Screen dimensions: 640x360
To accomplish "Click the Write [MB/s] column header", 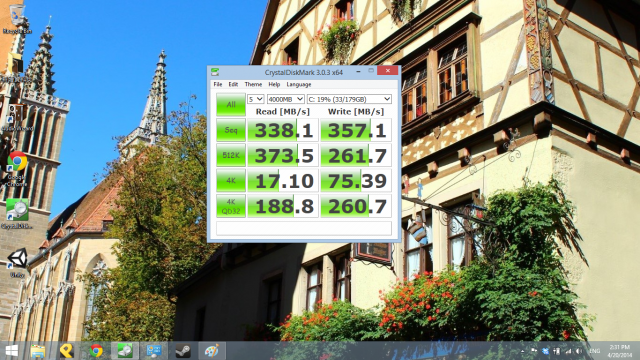I will point(356,111).
